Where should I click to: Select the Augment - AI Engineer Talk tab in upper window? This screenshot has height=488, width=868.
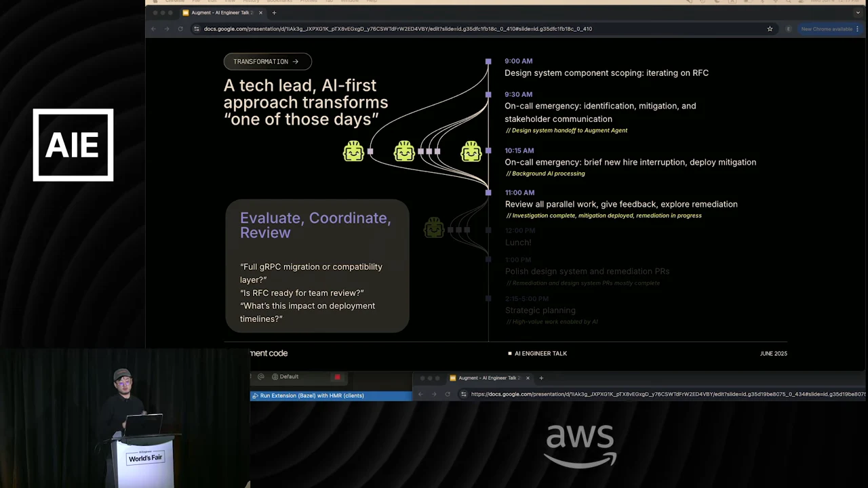click(x=222, y=12)
